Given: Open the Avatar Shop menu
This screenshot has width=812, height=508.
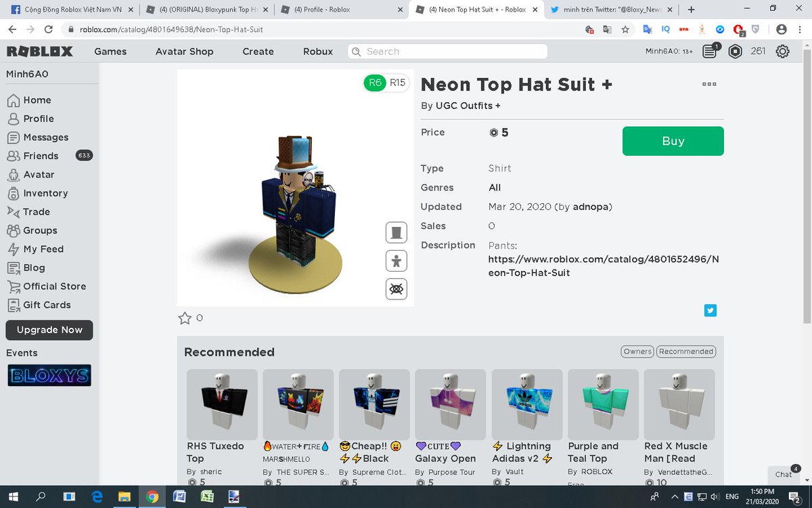Looking at the screenshot, I should 184,51.
